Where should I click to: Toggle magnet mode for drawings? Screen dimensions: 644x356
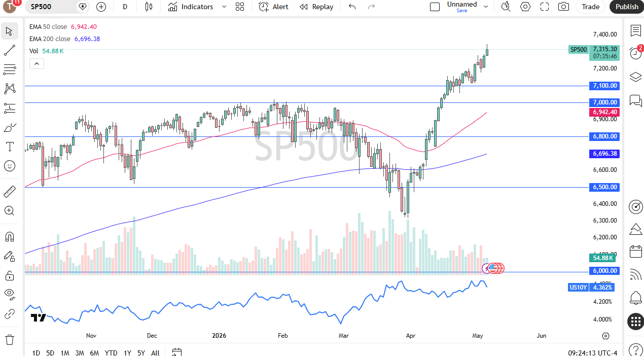coord(9,237)
